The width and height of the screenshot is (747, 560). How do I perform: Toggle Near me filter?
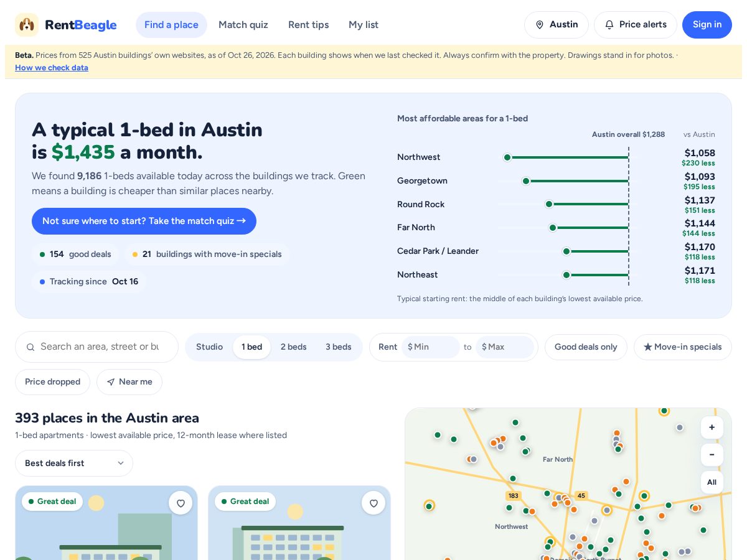129,382
